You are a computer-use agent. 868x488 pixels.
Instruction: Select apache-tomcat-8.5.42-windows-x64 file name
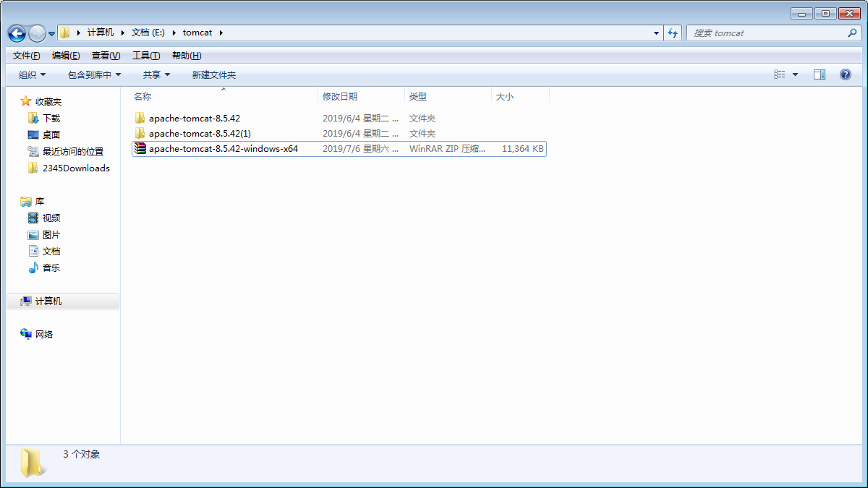[x=224, y=148]
